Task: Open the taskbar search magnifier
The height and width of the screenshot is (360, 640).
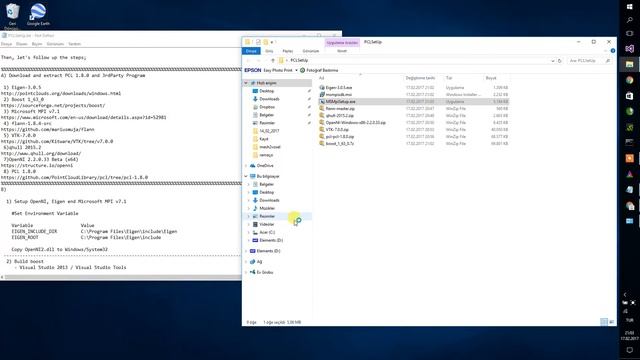Action: 629,20
